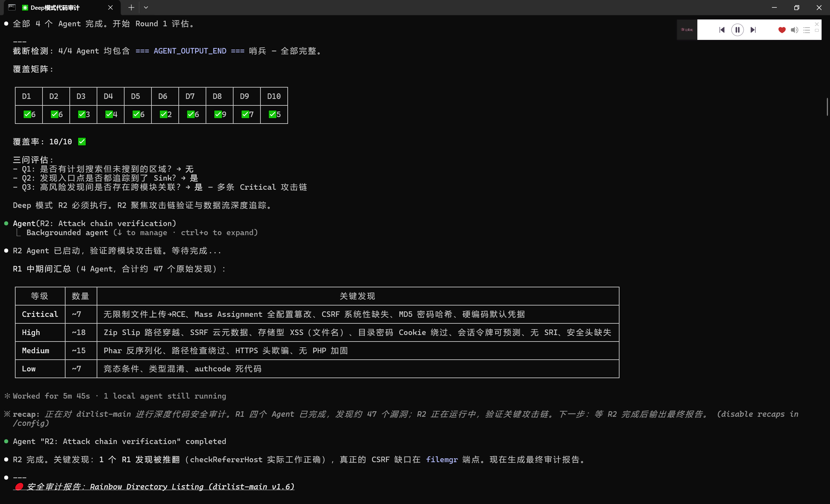The height and width of the screenshot is (504, 830).
Task: Click the green check in the D6 cell
Action: [x=164, y=114]
